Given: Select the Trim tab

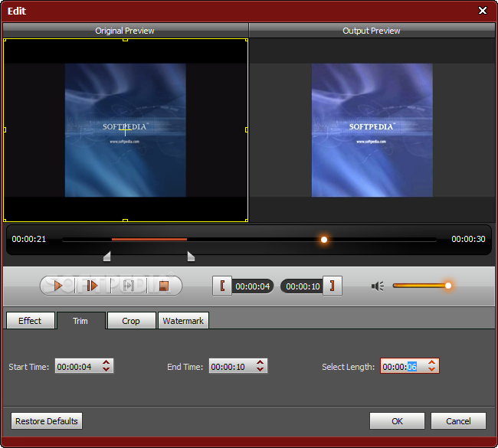Looking at the screenshot, I should tap(80, 321).
